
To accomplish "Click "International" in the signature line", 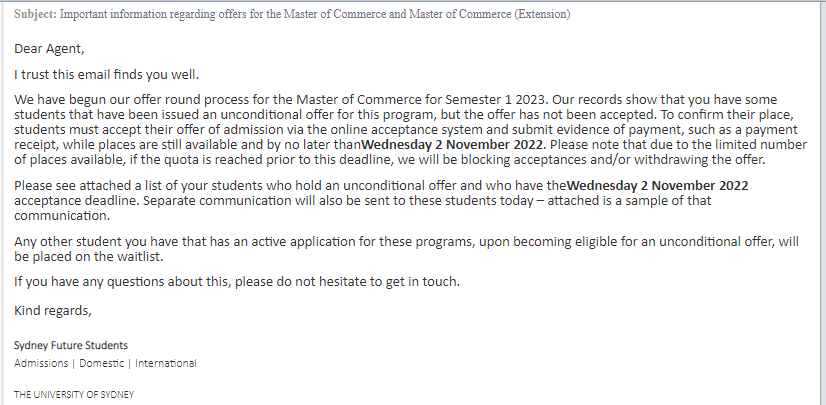I will (x=166, y=363).
